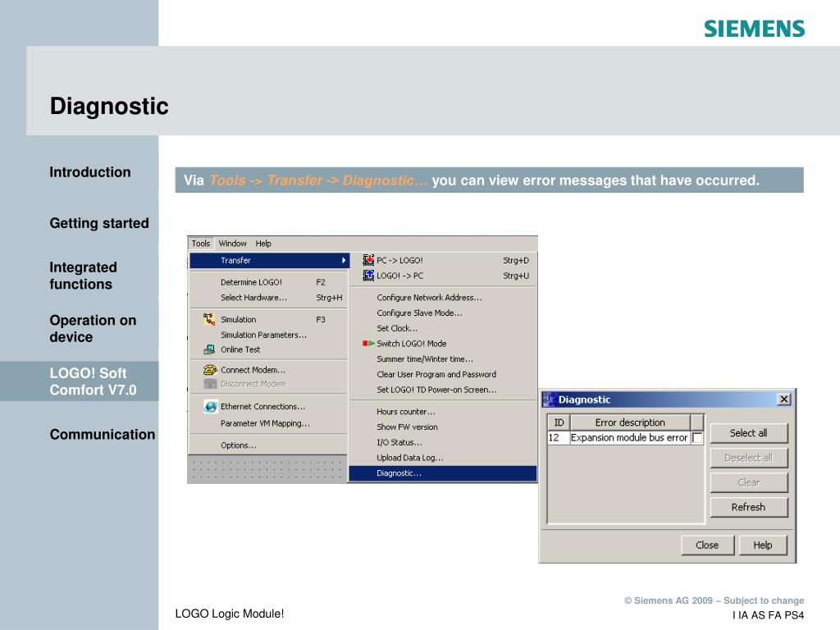Choose Determine LOGO! from Tools menu
This screenshot has height=630, width=840.
(x=269, y=282)
